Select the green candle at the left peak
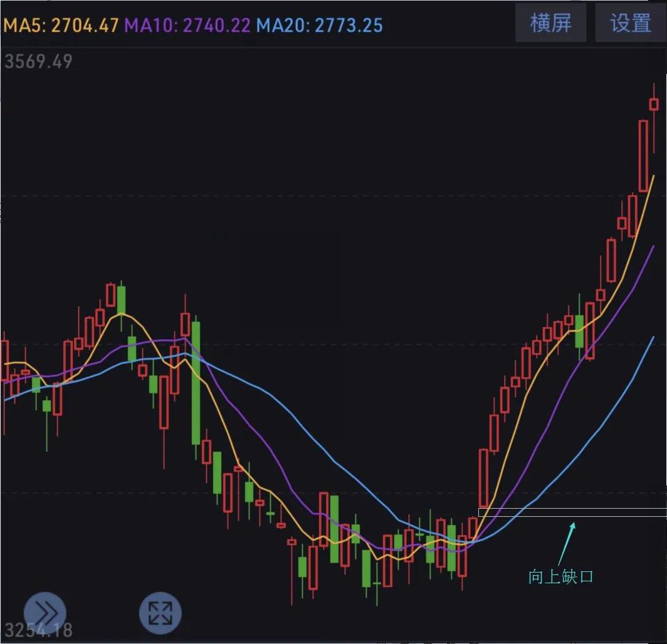This screenshot has width=667, height=644. pyautogui.click(x=121, y=300)
